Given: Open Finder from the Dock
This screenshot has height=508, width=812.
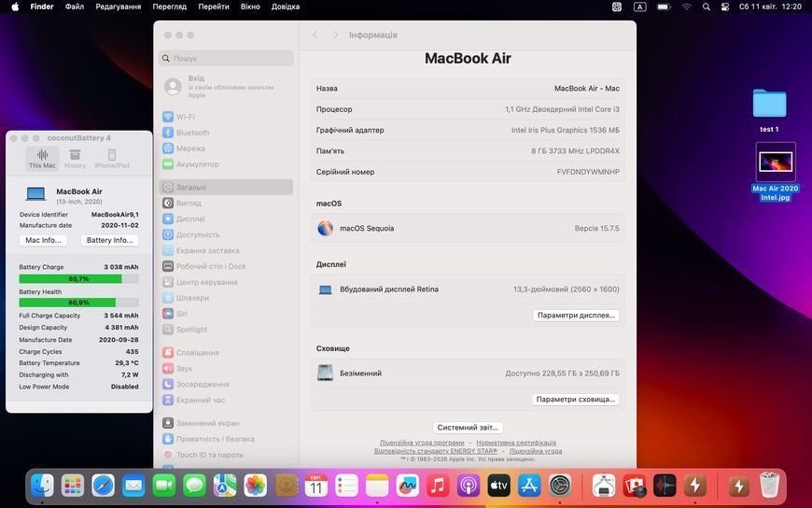Looking at the screenshot, I should [x=42, y=486].
